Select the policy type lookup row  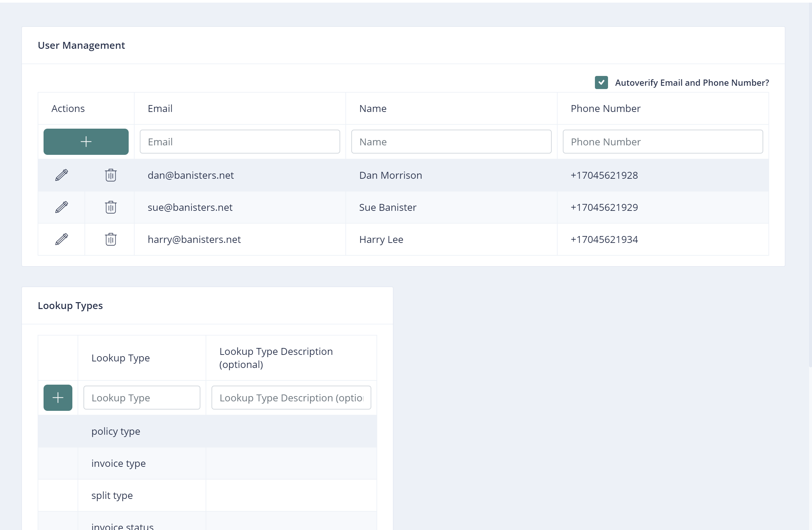coord(116,431)
